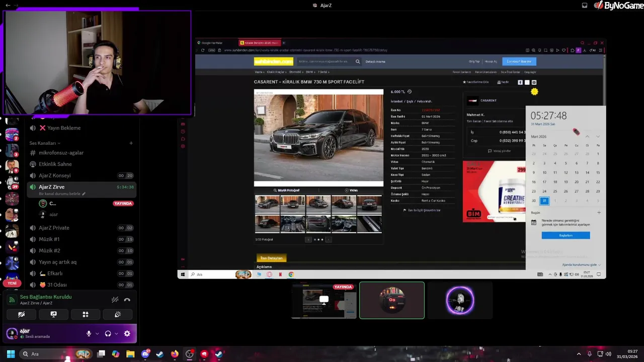Open Firefox from the Windows taskbar
Image resolution: width=644 pixels, height=362 pixels.
(x=174, y=354)
